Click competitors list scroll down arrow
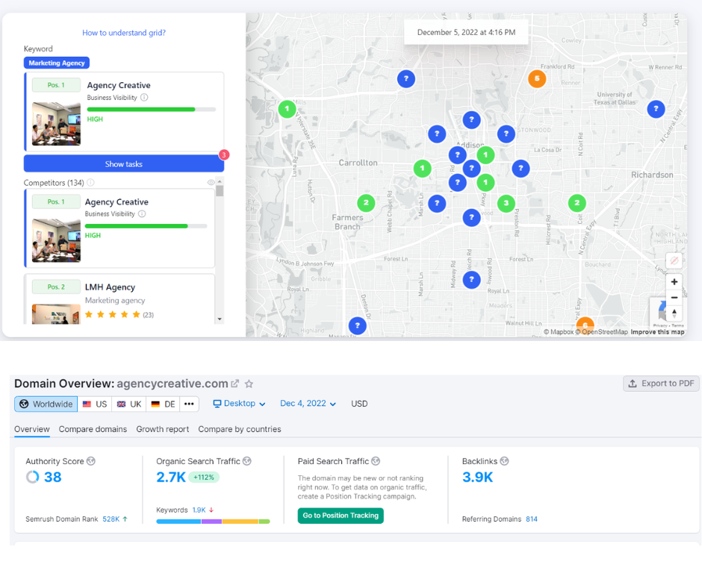 [x=220, y=319]
